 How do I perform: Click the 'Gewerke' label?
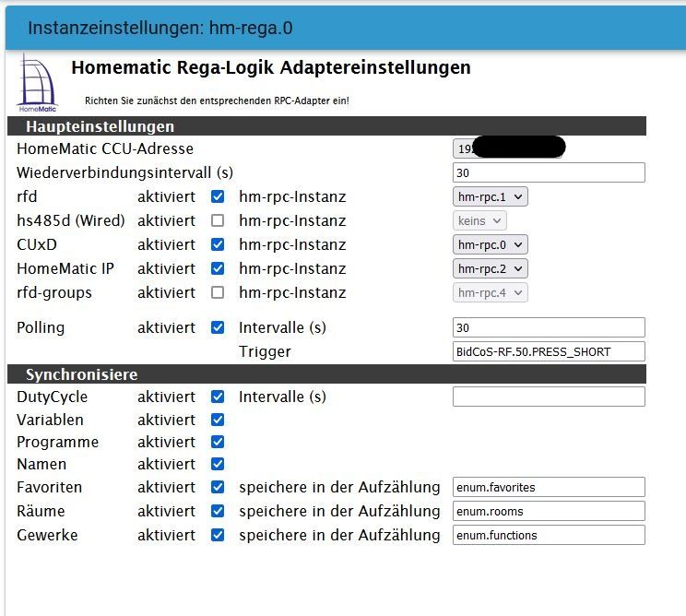[x=47, y=535]
